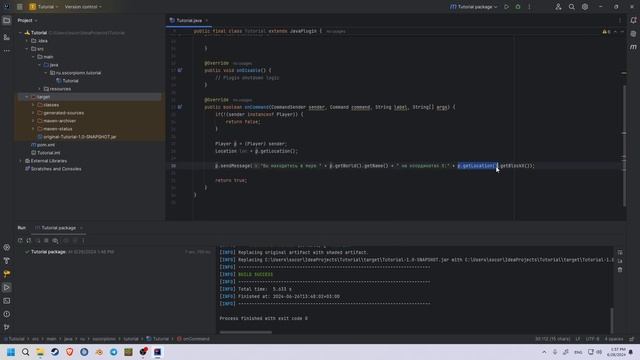Click the override gutter icon beside onDisable

tap(180, 70)
